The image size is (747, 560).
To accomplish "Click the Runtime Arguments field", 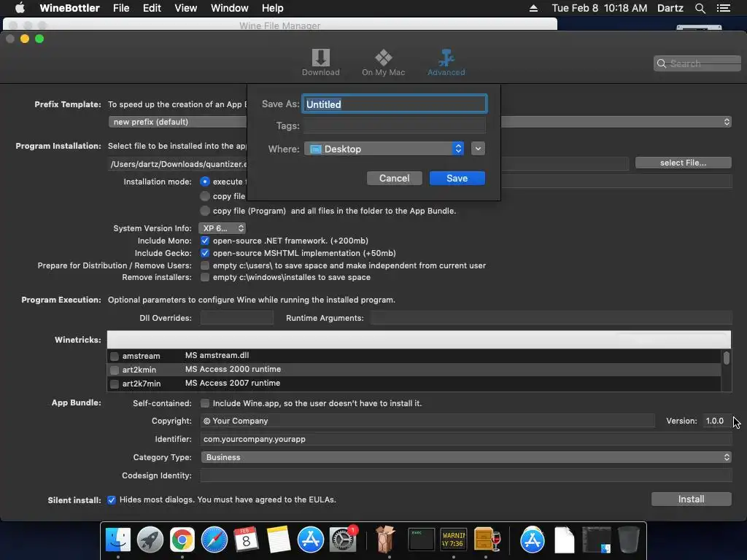I will (x=551, y=318).
